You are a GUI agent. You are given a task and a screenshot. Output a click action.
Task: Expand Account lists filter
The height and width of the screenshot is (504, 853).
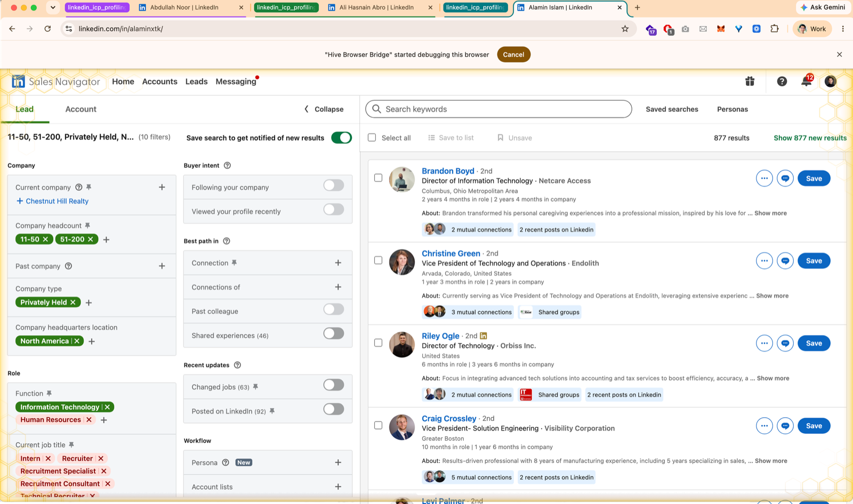(338, 487)
